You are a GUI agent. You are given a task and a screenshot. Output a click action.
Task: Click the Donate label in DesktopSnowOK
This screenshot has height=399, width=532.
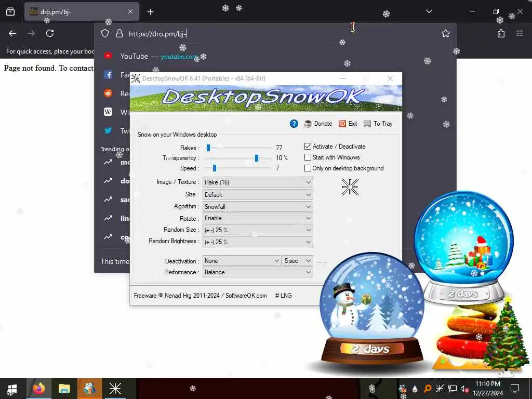pyautogui.click(x=323, y=124)
